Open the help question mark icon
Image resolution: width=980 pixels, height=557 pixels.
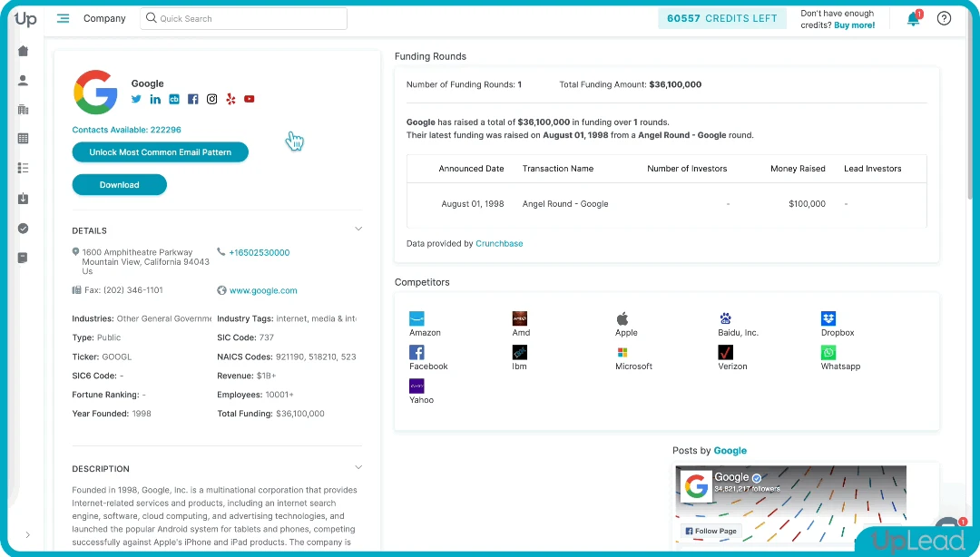pos(944,18)
